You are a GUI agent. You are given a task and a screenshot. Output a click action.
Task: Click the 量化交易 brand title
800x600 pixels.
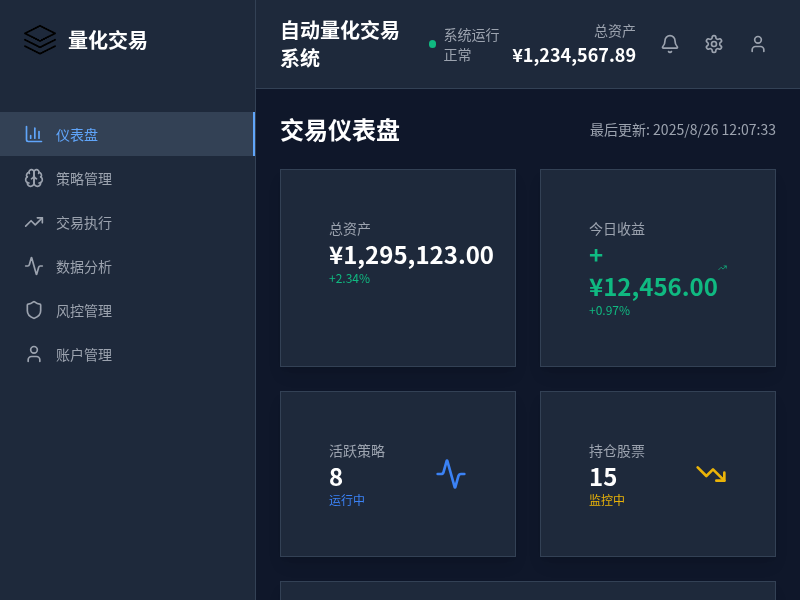pyautogui.click(x=108, y=40)
